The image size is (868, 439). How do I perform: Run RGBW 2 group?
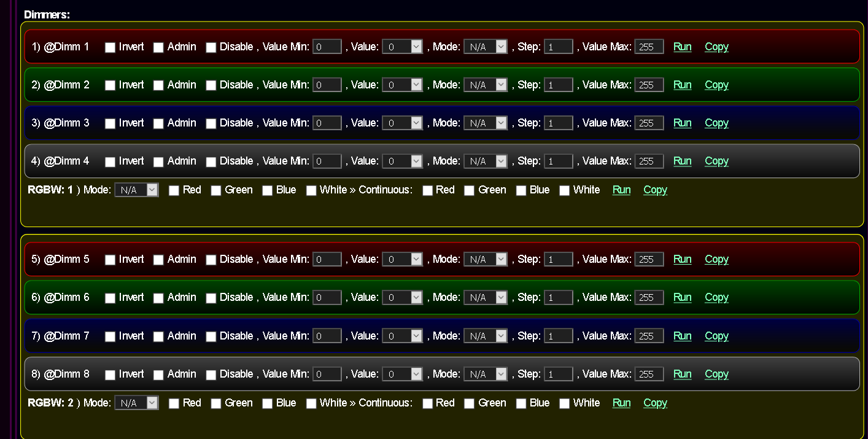point(622,403)
